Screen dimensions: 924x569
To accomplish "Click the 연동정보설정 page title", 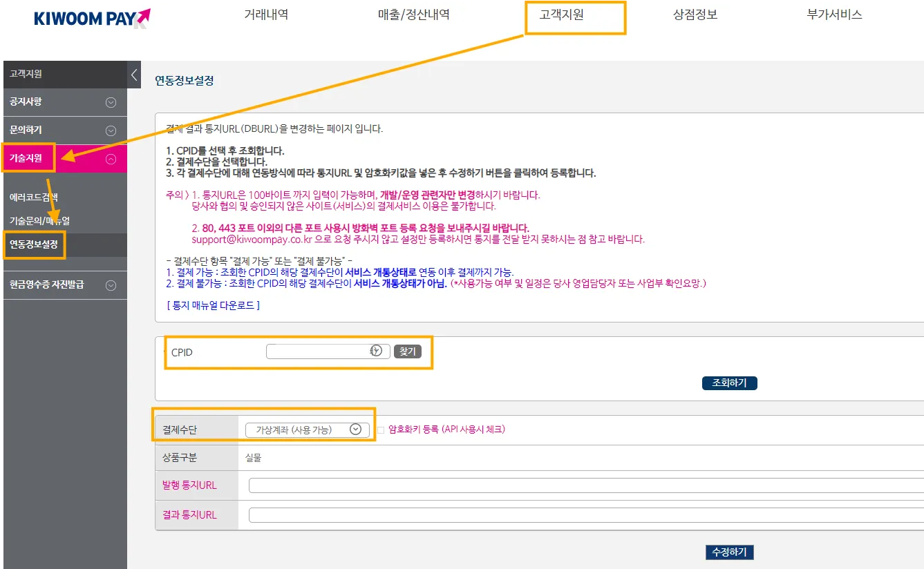I will coord(185,80).
